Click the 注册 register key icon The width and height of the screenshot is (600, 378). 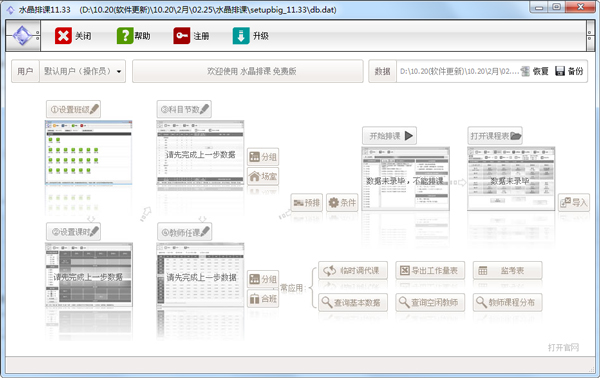[182, 36]
